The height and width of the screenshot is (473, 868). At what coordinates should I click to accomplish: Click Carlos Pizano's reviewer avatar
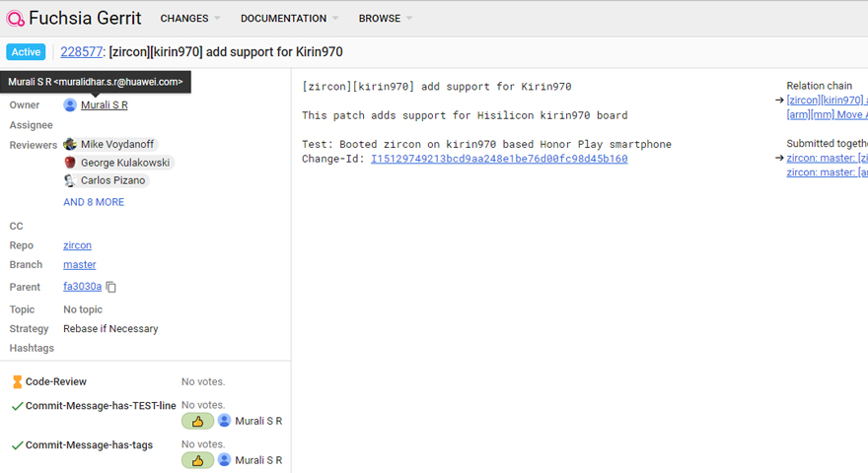coord(70,180)
